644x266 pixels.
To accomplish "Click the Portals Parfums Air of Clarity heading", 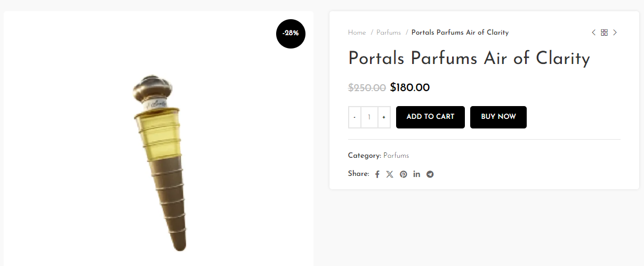I will [469, 58].
